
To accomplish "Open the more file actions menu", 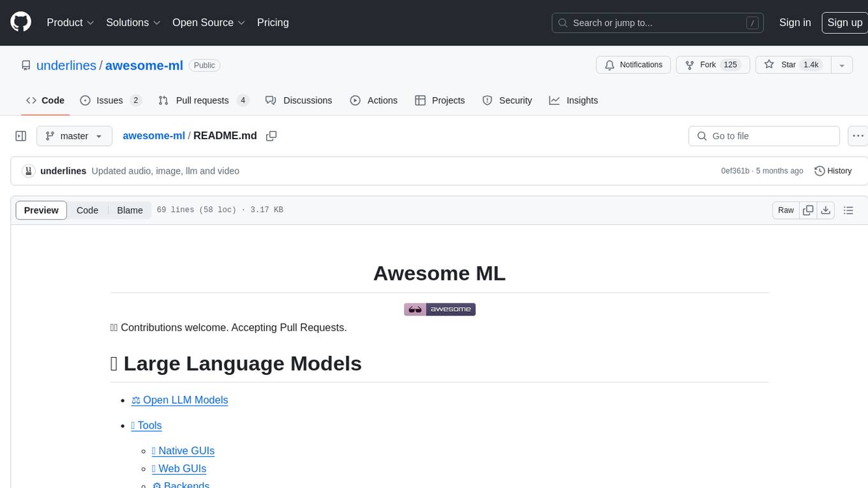I will tap(858, 136).
